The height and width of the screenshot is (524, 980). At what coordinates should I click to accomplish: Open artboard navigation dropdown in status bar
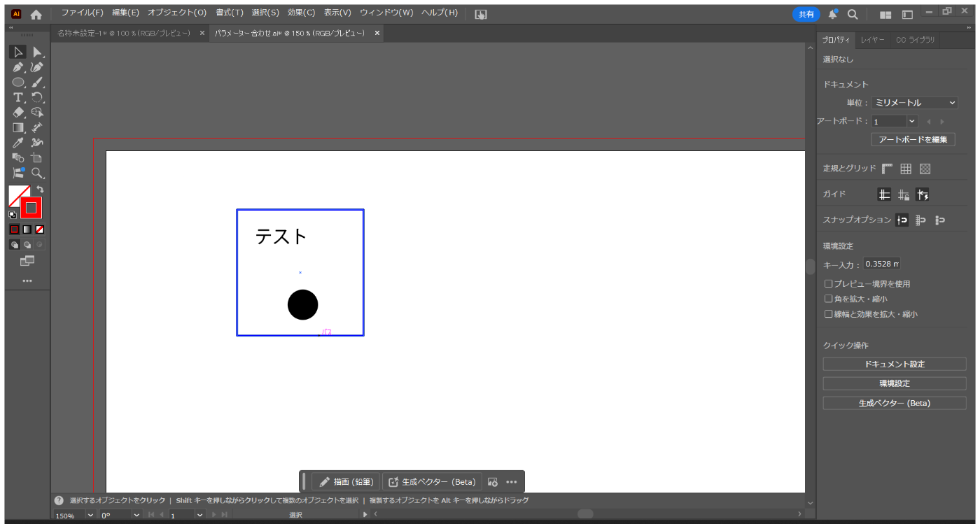click(x=199, y=515)
